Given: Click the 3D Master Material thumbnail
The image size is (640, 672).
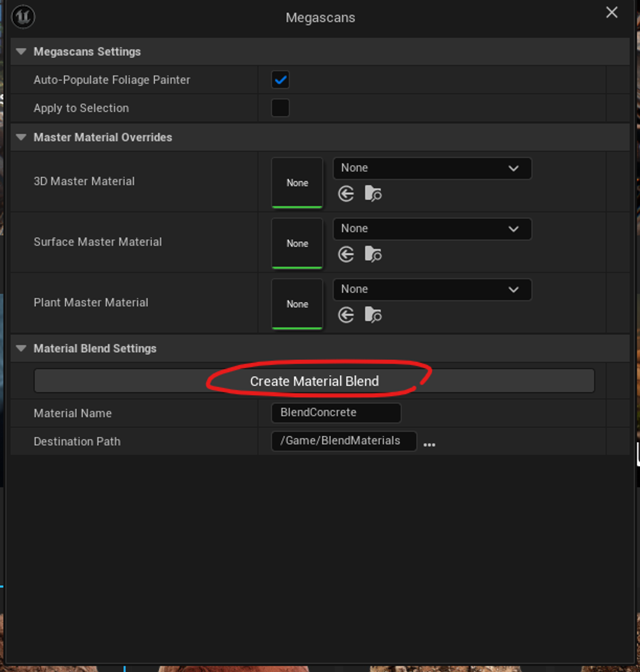Looking at the screenshot, I should point(297,182).
